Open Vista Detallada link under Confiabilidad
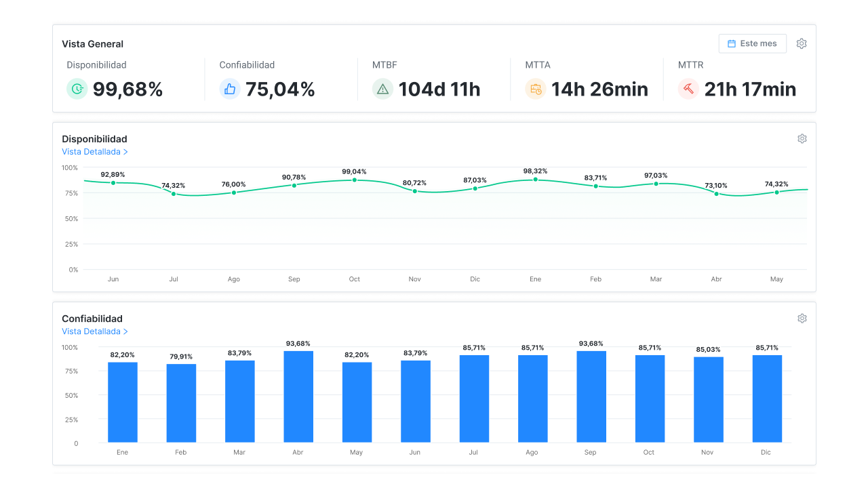The width and height of the screenshot is (868, 488). (x=95, y=331)
